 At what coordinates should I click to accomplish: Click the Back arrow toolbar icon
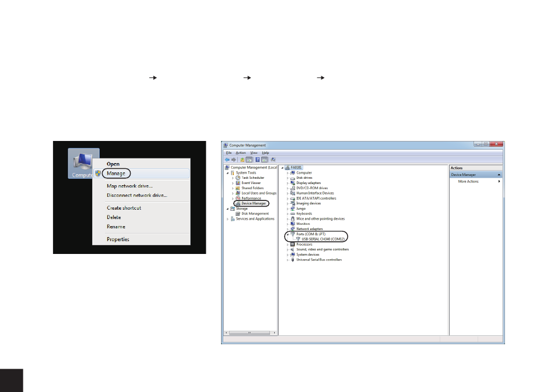click(227, 160)
